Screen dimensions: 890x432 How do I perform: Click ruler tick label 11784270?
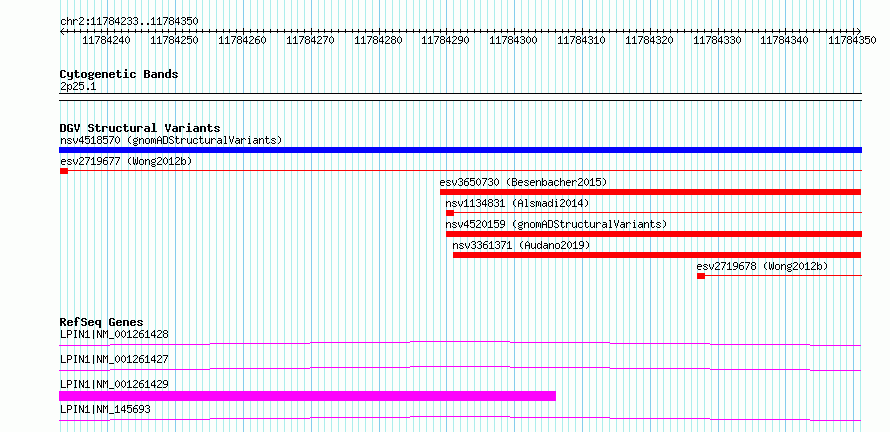(310, 40)
